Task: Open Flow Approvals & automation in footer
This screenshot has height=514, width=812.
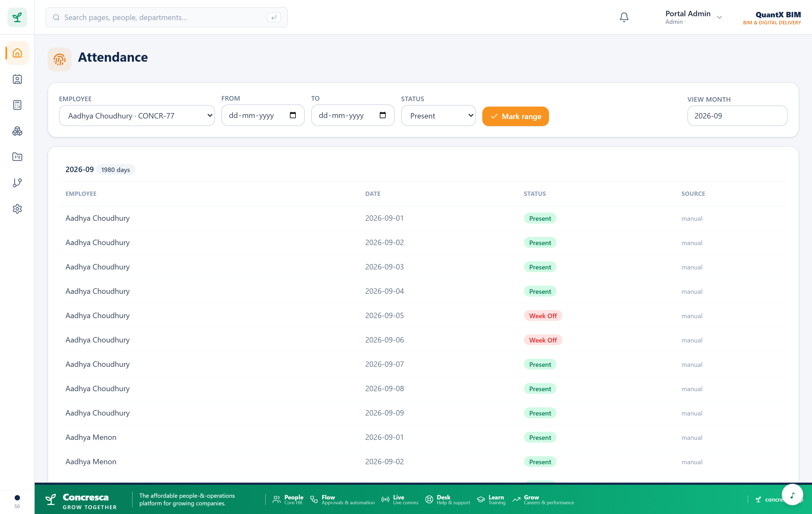Action: coord(342,499)
